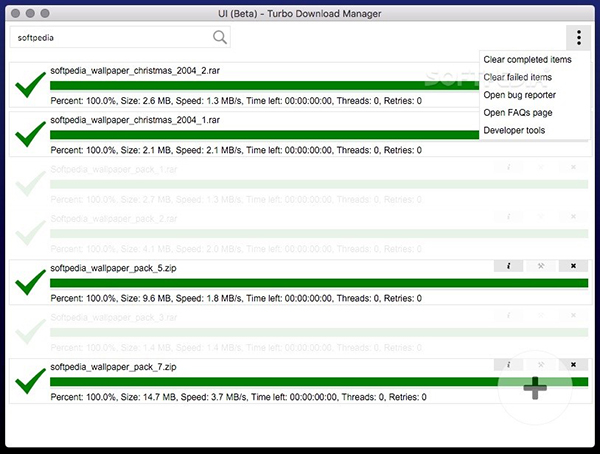Viewport: 600px width, 454px height.
Task: Click checkmark of softpedia_wallpaper_pack_7.zip
Action: (30, 381)
